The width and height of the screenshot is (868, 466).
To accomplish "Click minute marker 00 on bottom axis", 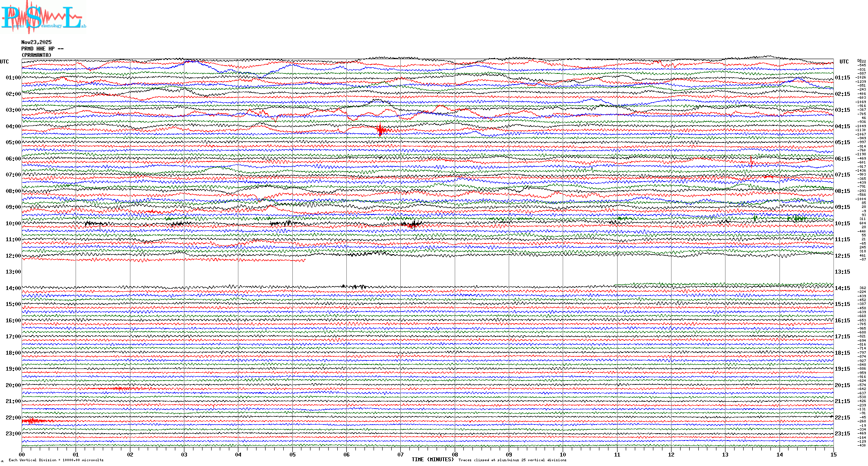I will point(22,454).
